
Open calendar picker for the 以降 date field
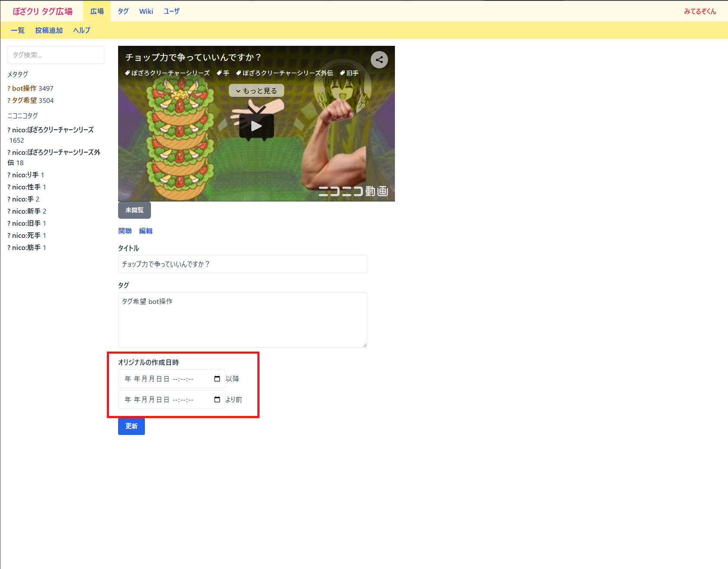pyautogui.click(x=217, y=379)
